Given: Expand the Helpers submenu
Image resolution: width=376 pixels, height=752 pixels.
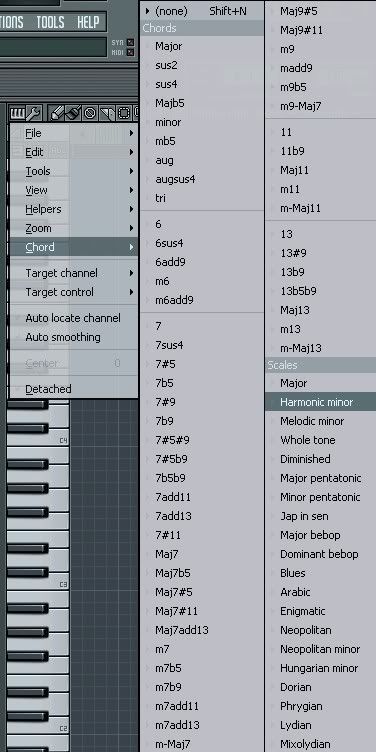Looking at the screenshot, I should 74,209.
